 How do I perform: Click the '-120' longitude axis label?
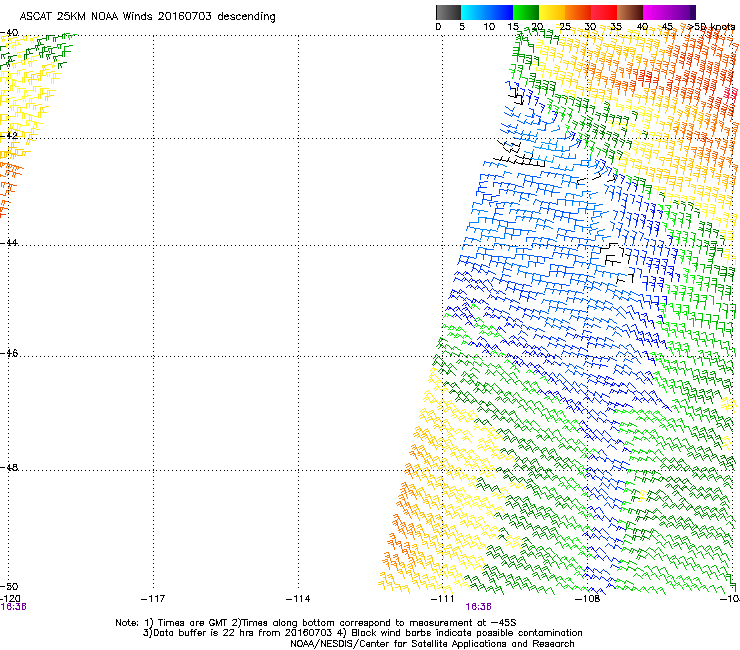click(10, 599)
